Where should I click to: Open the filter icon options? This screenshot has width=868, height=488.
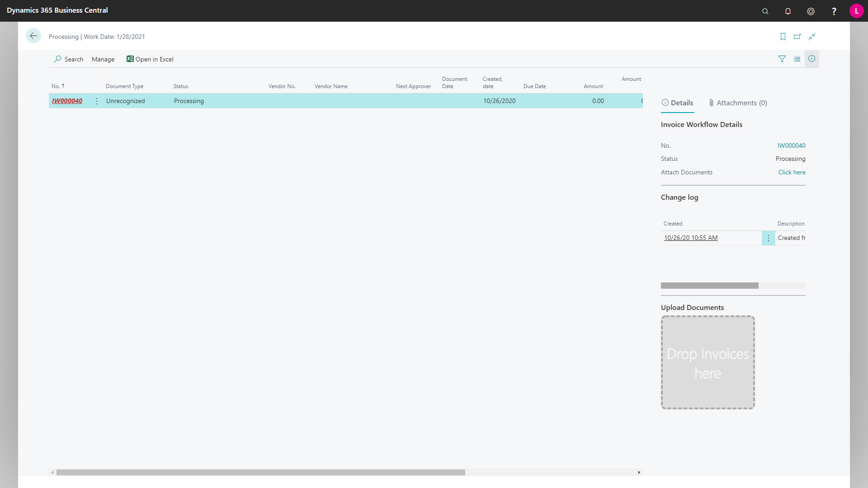(782, 59)
